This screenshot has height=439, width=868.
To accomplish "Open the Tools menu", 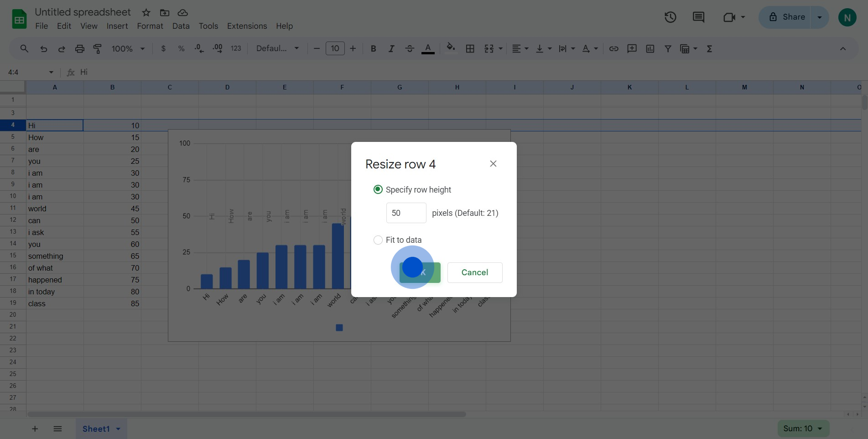I will tap(208, 26).
